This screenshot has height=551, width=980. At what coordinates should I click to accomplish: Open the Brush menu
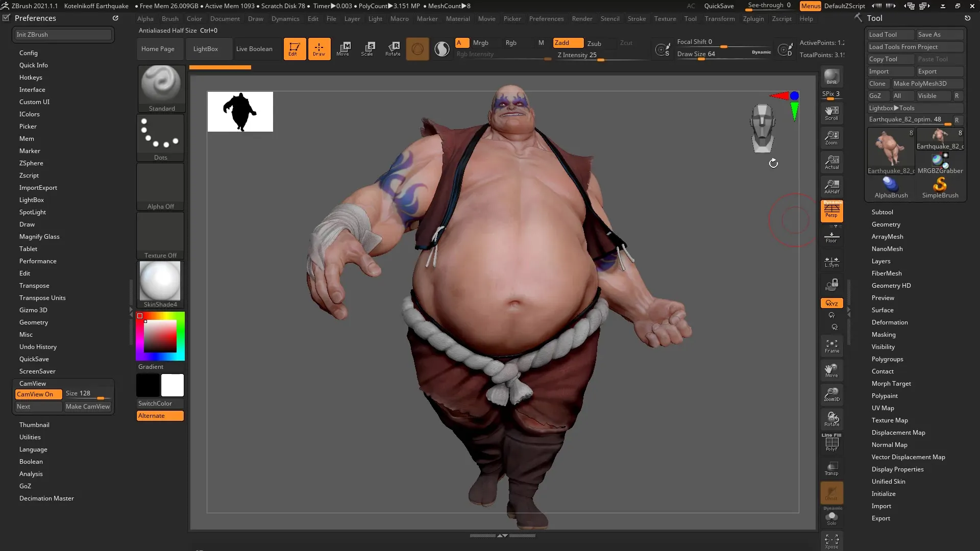tap(170, 19)
